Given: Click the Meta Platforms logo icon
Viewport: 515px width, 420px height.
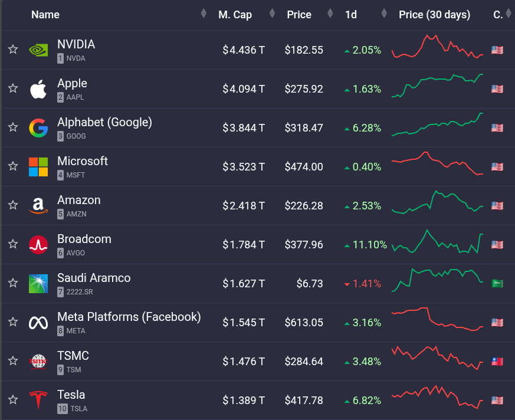Looking at the screenshot, I should pyautogui.click(x=38, y=323).
